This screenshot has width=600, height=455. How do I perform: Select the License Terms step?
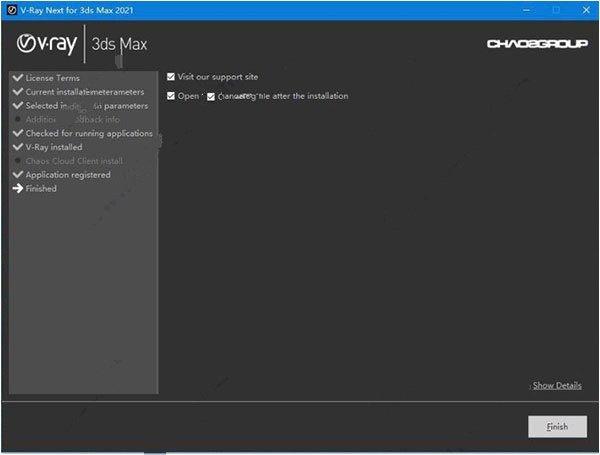coord(53,78)
